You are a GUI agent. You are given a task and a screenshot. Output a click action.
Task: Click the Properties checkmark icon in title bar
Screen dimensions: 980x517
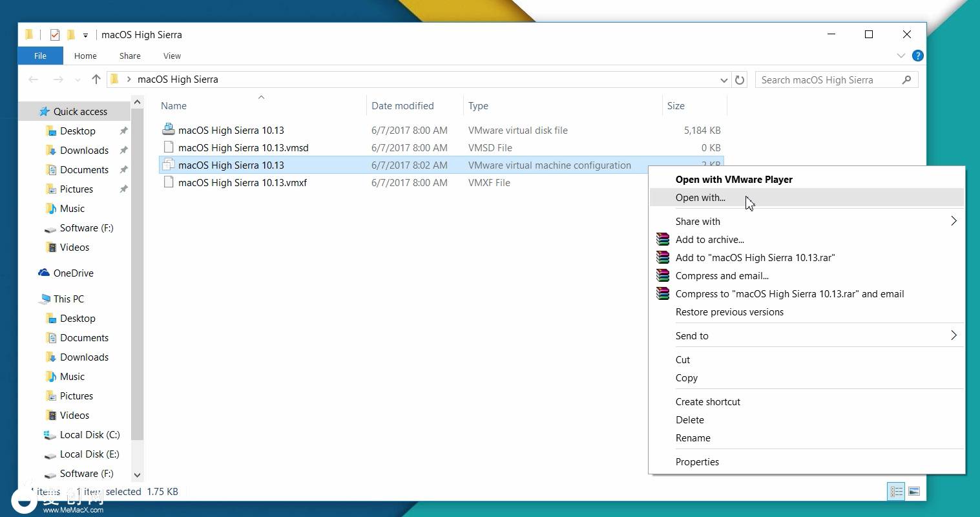(x=55, y=35)
